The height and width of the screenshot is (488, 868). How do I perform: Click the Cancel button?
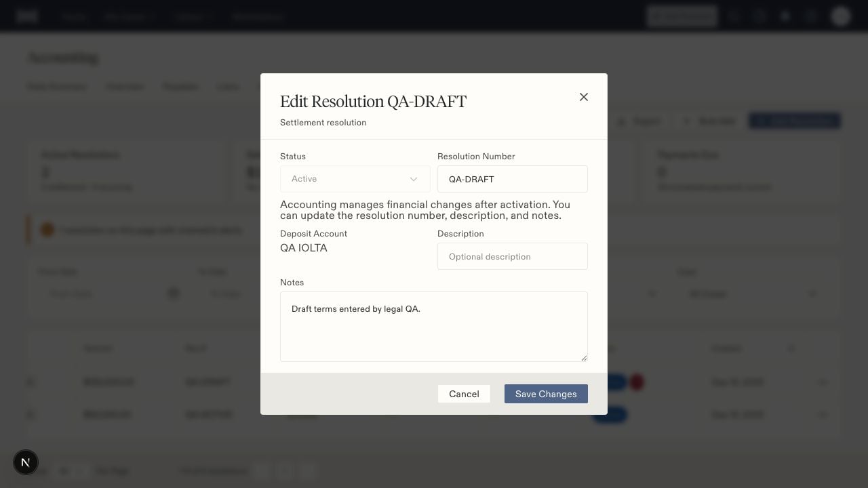tap(464, 394)
